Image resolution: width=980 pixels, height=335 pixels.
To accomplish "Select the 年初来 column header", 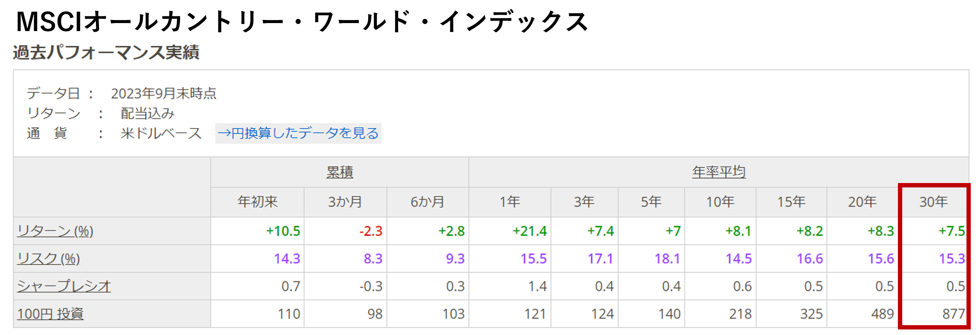I will (258, 202).
